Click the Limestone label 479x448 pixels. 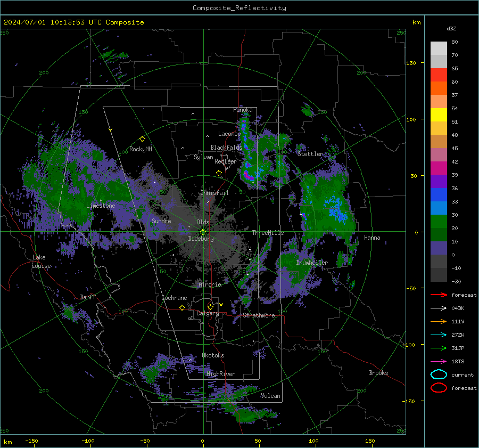(101, 206)
